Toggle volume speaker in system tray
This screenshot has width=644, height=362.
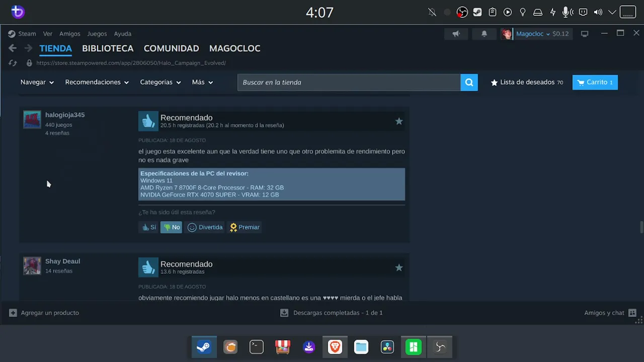click(x=598, y=12)
